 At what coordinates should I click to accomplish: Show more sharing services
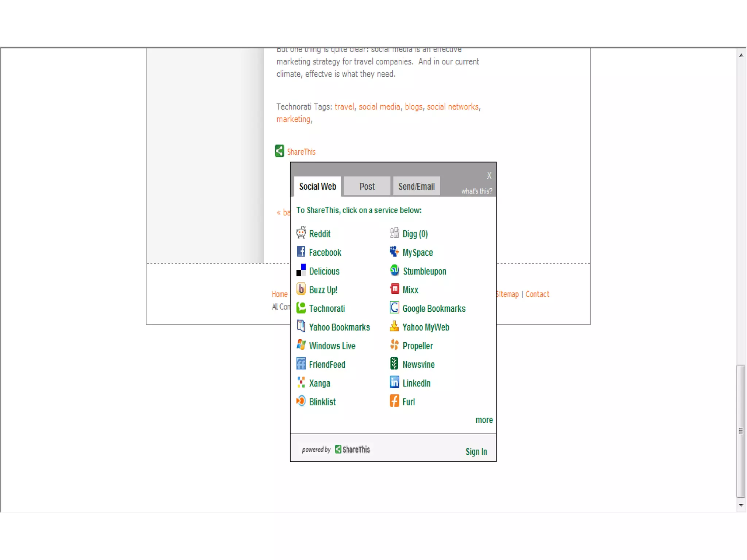[484, 420]
